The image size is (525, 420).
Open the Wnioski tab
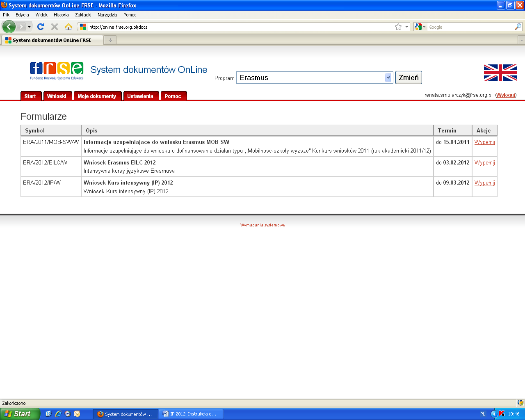[57, 96]
